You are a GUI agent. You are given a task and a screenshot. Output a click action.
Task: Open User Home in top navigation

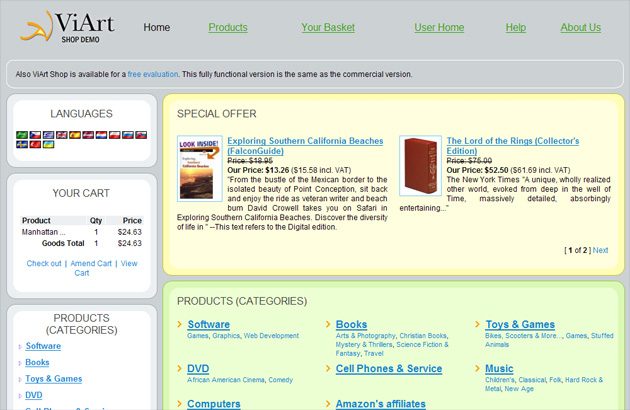click(439, 27)
